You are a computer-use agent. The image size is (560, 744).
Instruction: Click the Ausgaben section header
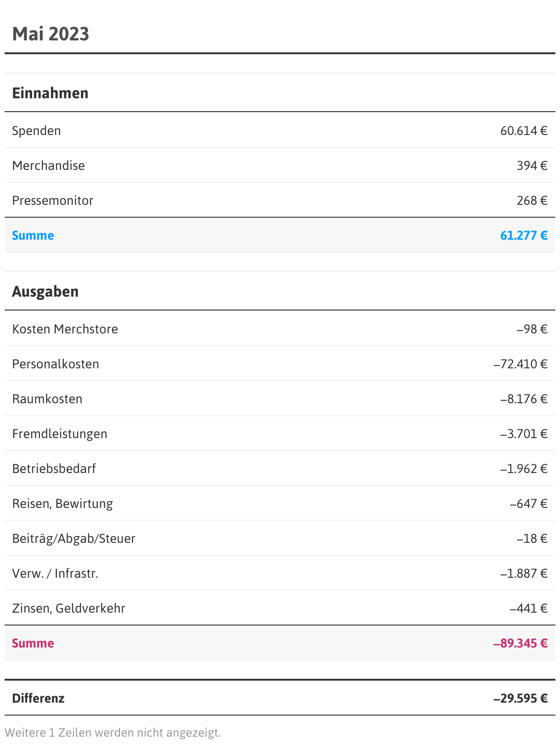45,292
